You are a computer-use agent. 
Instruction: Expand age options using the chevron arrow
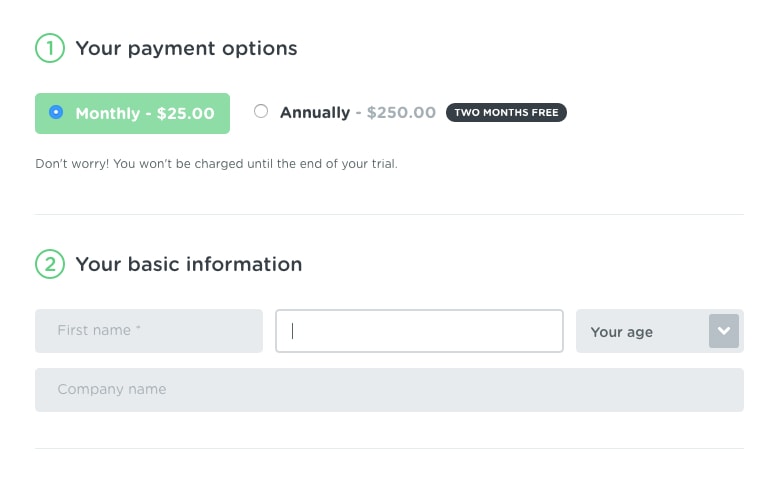tap(724, 331)
